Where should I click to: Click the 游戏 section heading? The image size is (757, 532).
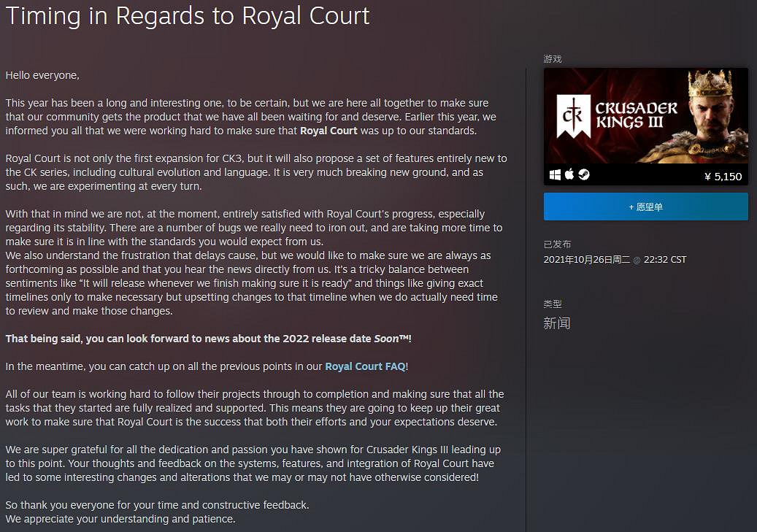[553, 59]
